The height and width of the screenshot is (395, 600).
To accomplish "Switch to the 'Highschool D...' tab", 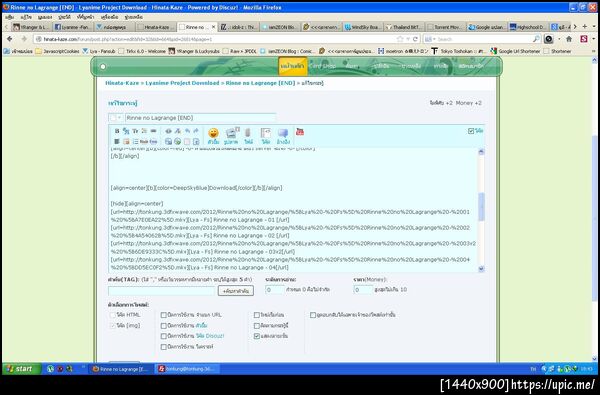I will tap(528, 27).
